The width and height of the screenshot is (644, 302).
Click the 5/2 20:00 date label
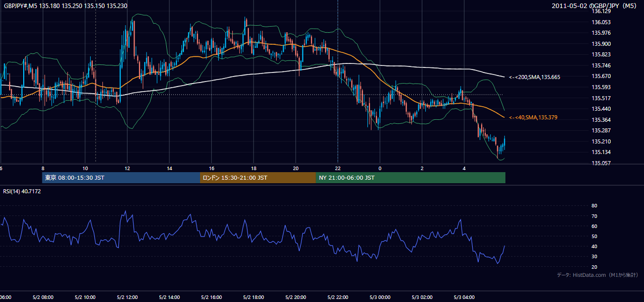point(296,297)
